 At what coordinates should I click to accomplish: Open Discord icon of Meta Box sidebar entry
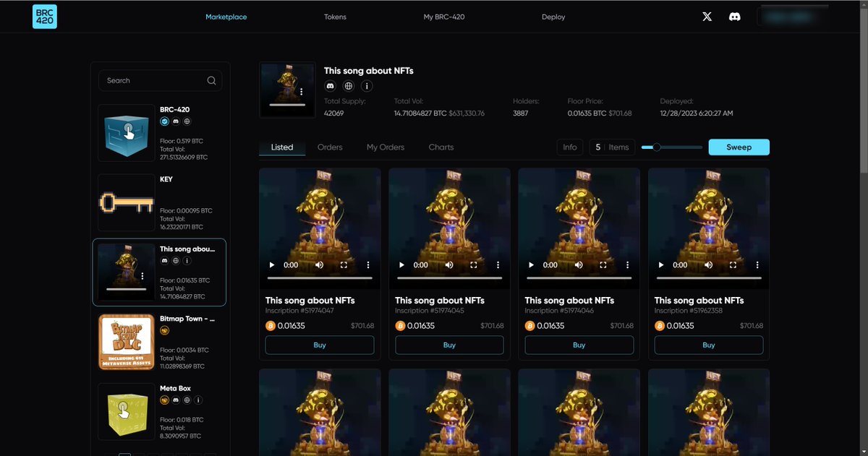click(176, 400)
